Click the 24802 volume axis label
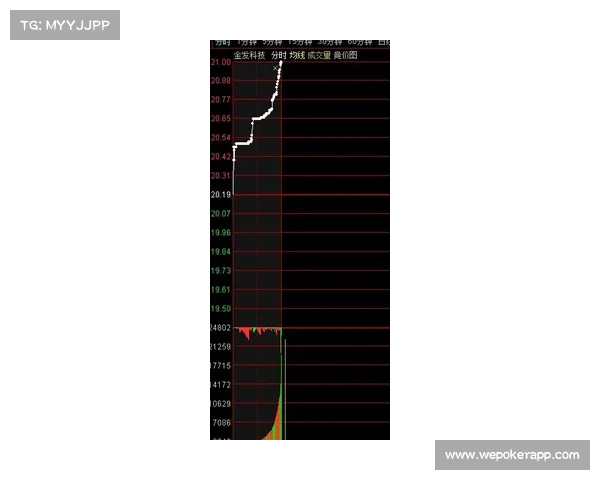This screenshot has height=480, width=600. 220,328
